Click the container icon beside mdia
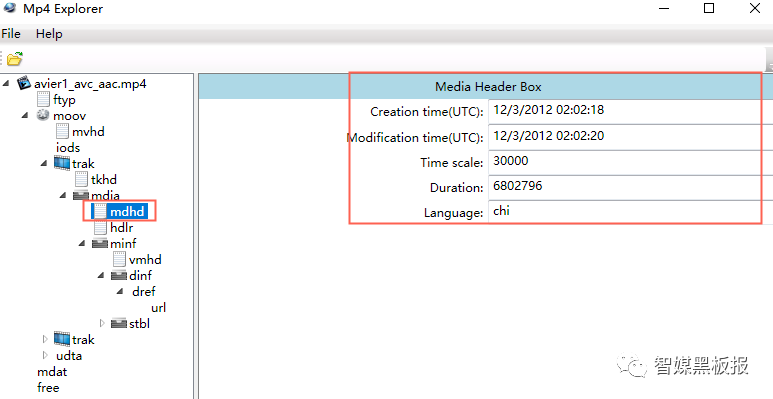 click(81, 195)
